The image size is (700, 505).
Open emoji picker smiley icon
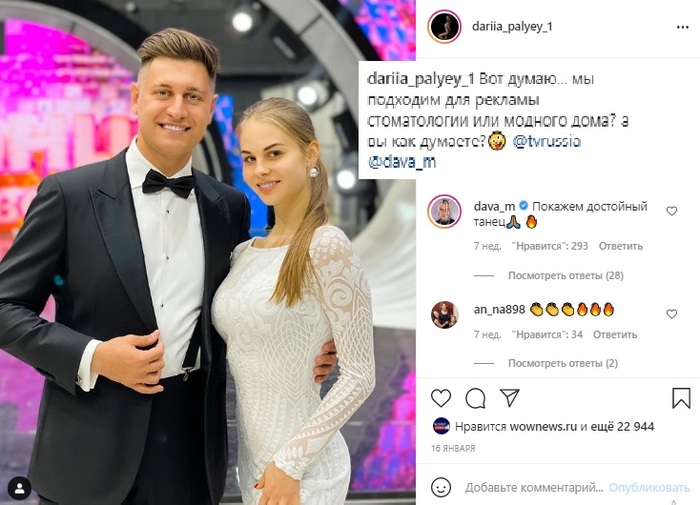pos(441,487)
